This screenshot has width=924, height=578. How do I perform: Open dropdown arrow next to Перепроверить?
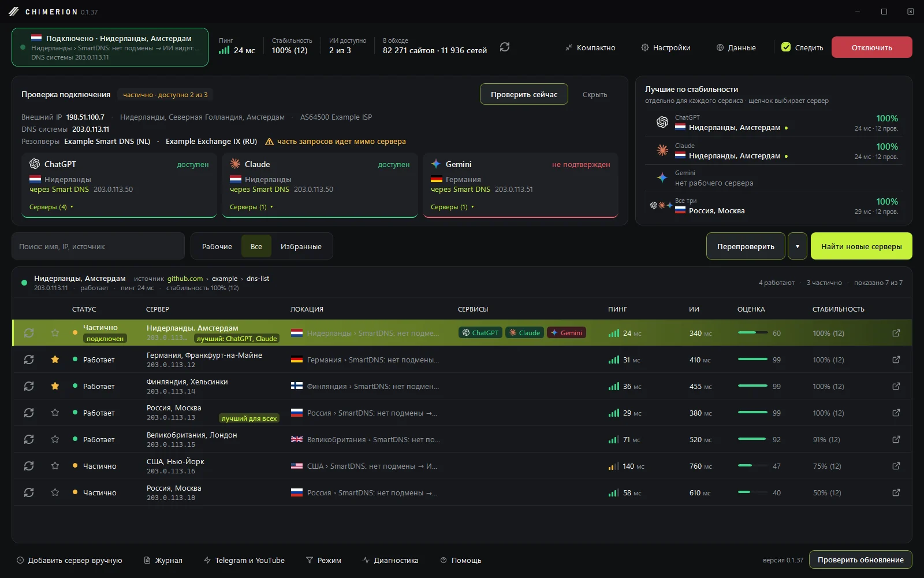tap(798, 246)
